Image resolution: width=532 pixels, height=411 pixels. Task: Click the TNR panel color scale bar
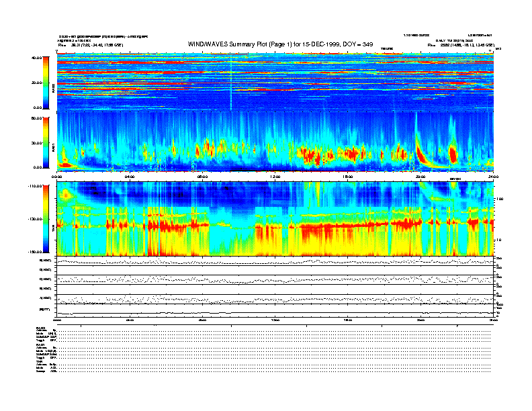pyautogui.click(x=46, y=219)
